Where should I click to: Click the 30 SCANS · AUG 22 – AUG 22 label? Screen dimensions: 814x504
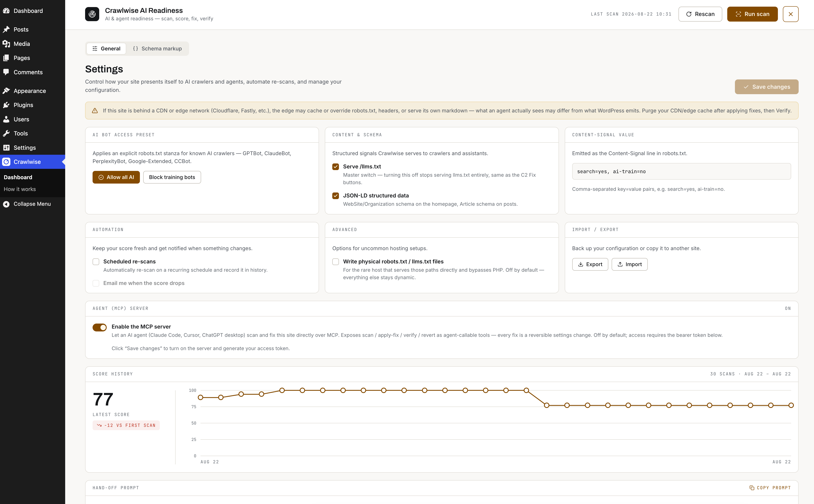[750, 374]
